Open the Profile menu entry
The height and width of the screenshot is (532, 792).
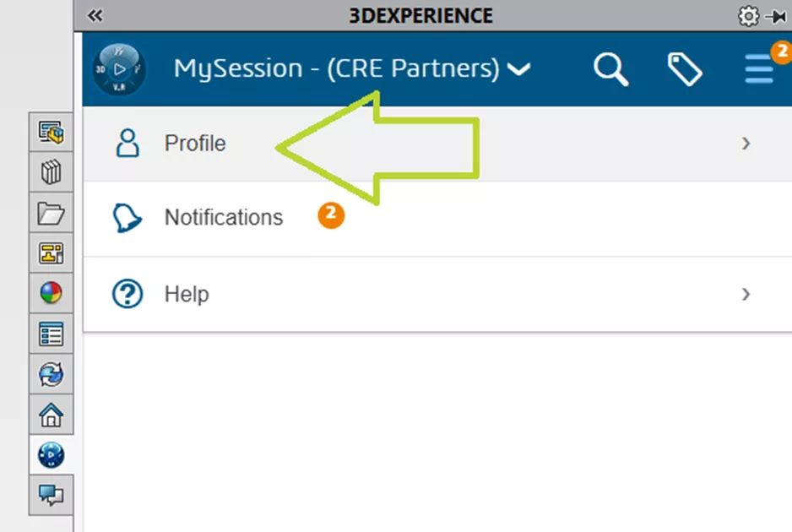pos(437,144)
